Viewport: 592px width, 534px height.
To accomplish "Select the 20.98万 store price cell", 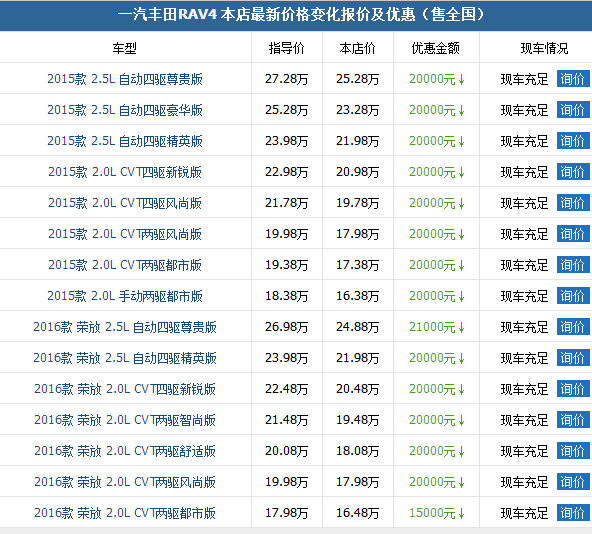I will (x=358, y=172).
